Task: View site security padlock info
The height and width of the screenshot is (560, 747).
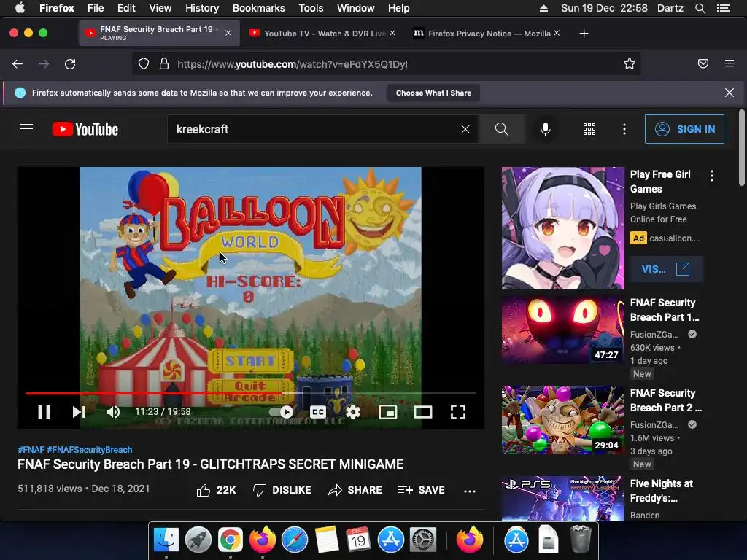Action: pos(164,64)
